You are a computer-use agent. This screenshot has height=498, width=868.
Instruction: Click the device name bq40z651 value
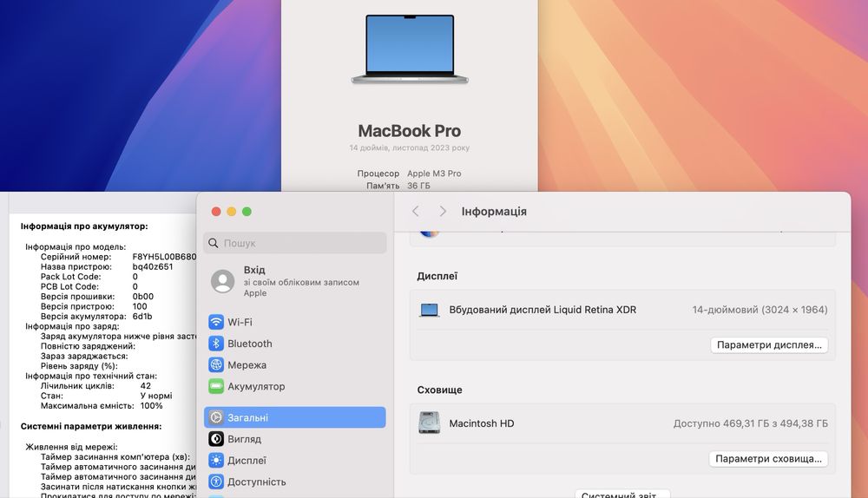point(152,266)
